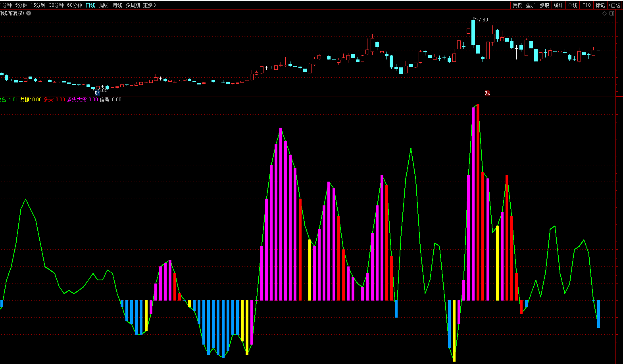This screenshot has height=364, width=623.
Task: Click the red 涨 marker icon
Action: (x=487, y=93)
